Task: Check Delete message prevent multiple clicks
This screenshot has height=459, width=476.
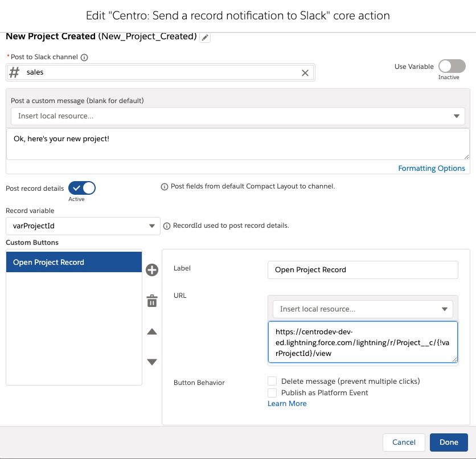Action: point(272,381)
